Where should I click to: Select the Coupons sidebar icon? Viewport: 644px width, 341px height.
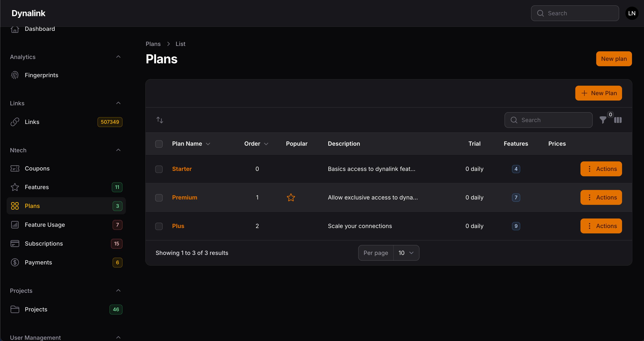(x=15, y=168)
